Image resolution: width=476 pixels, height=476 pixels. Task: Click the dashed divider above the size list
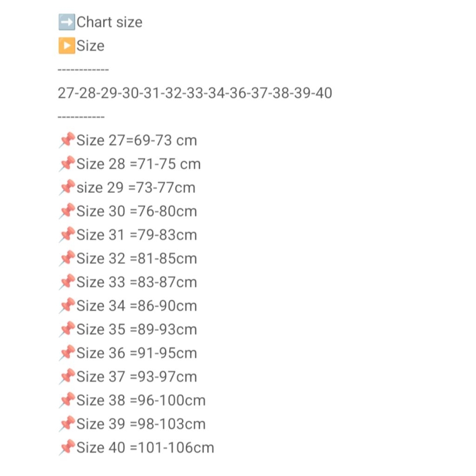[83, 70]
